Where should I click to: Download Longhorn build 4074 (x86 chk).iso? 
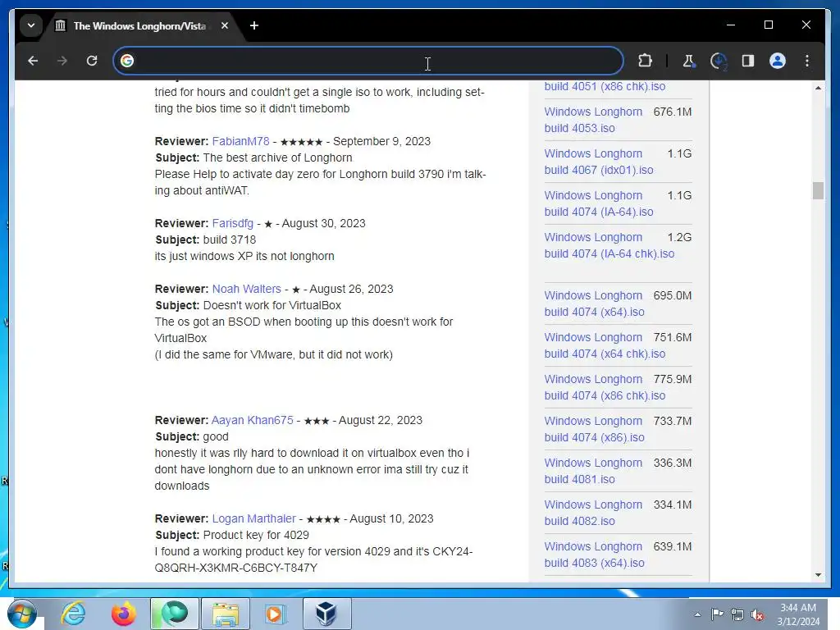(605, 387)
